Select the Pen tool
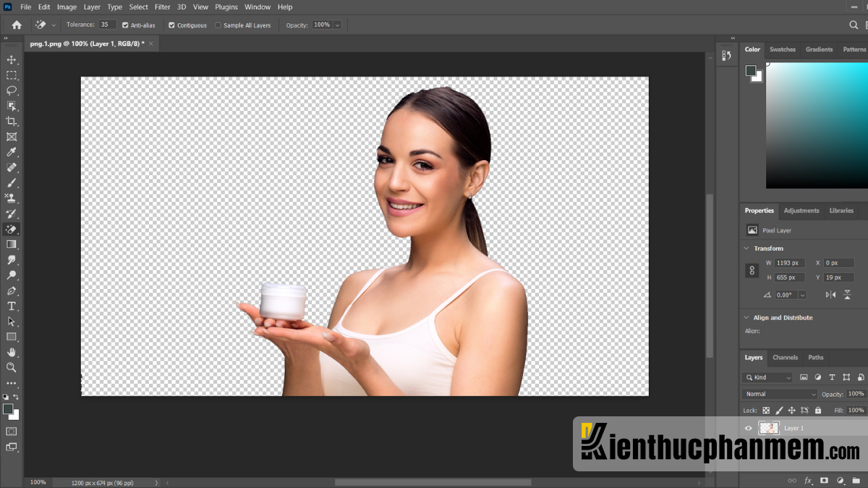Viewport: 868px width, 488px height. click(x=12, y=290)
